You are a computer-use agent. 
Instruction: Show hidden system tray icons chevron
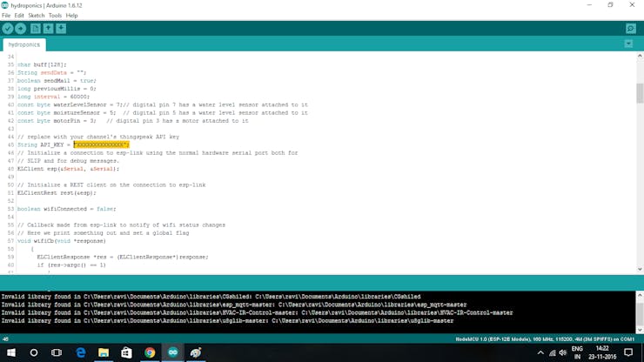[x=540, y=353]
